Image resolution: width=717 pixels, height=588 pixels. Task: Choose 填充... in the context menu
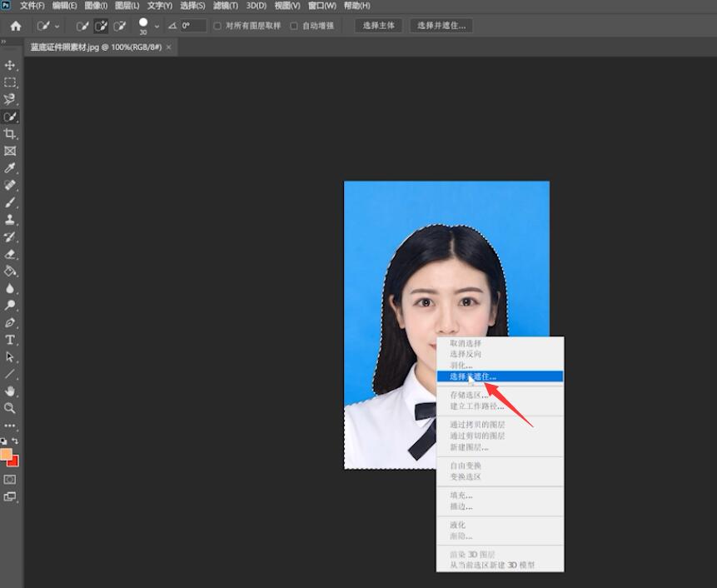pos(500,496)
